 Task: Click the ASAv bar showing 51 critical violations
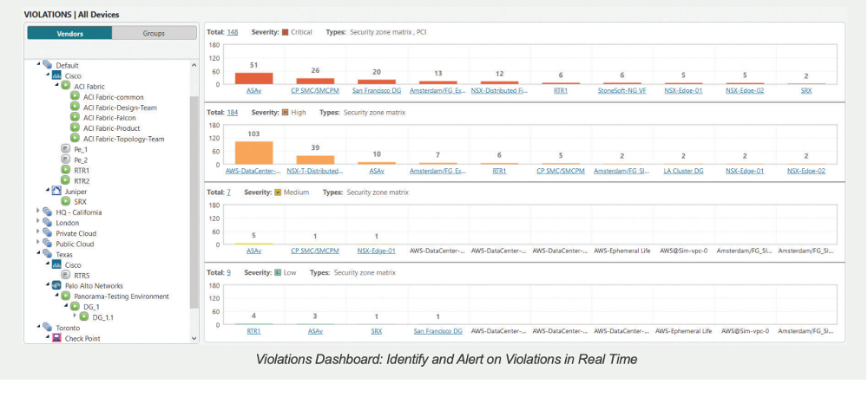click(x=254, y=78)
